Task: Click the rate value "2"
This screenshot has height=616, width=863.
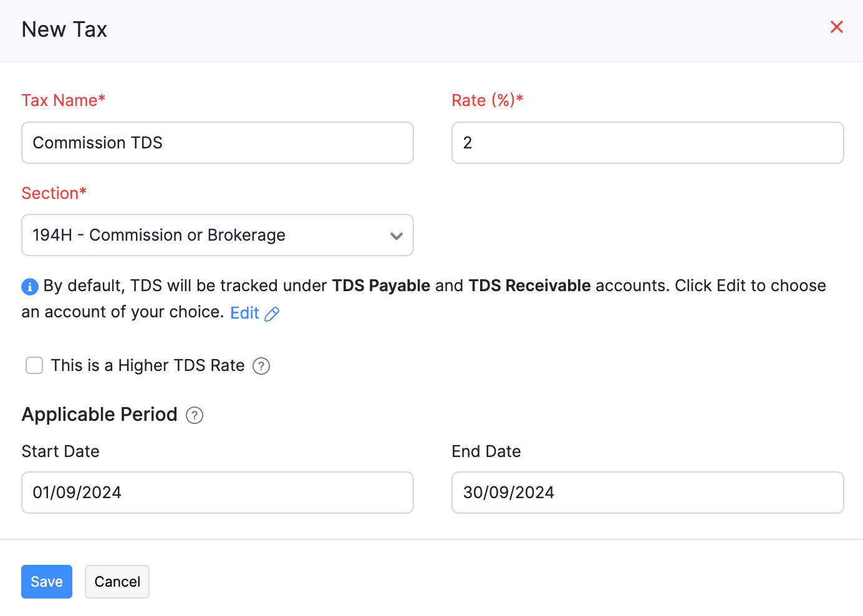Action: tap(468, 143)
